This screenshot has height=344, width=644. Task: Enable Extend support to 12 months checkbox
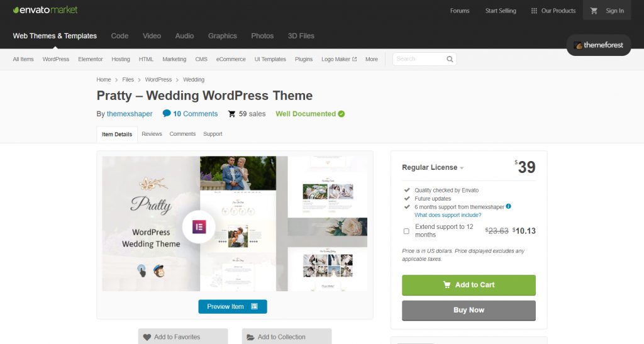point(406,231)
